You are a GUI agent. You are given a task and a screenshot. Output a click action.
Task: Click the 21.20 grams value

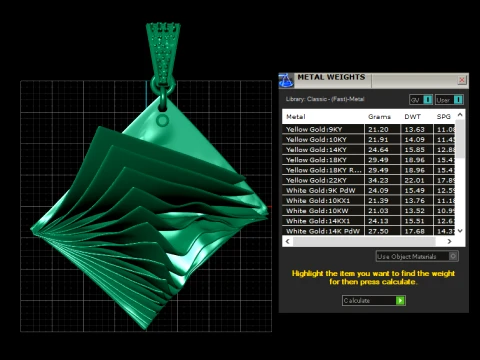378,129
